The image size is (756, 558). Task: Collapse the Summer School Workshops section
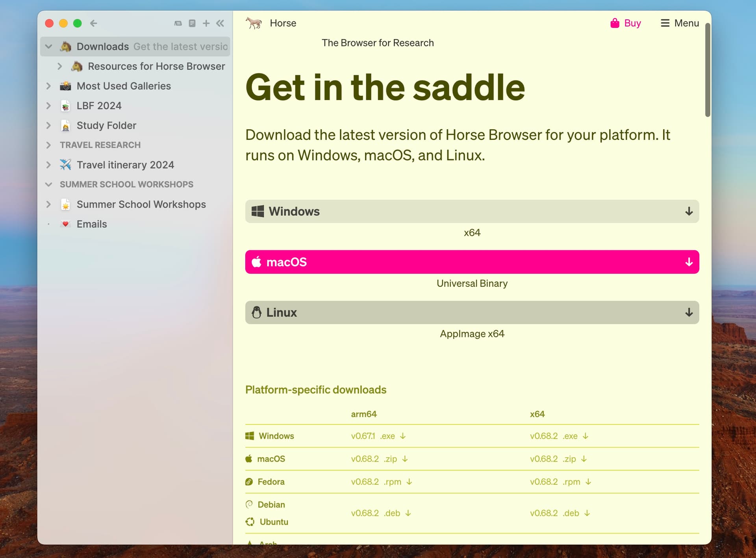point(48,184)
